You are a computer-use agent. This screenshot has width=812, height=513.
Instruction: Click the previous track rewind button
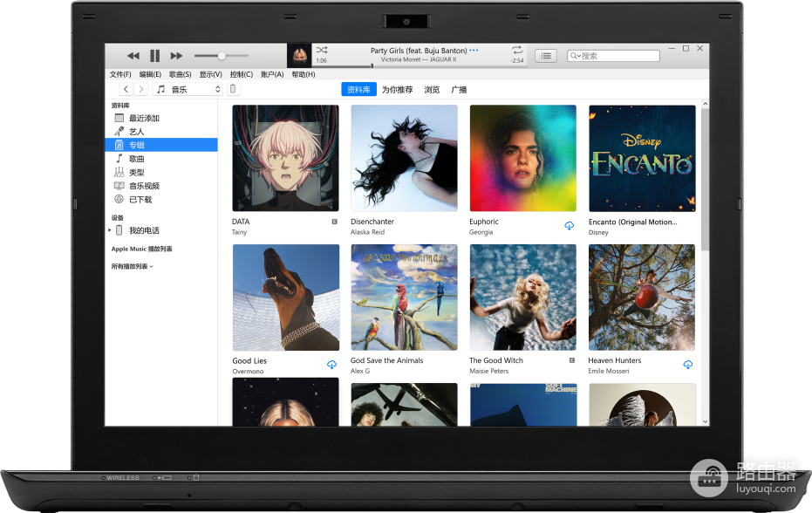pyautogui.click(x=133, y=56)
